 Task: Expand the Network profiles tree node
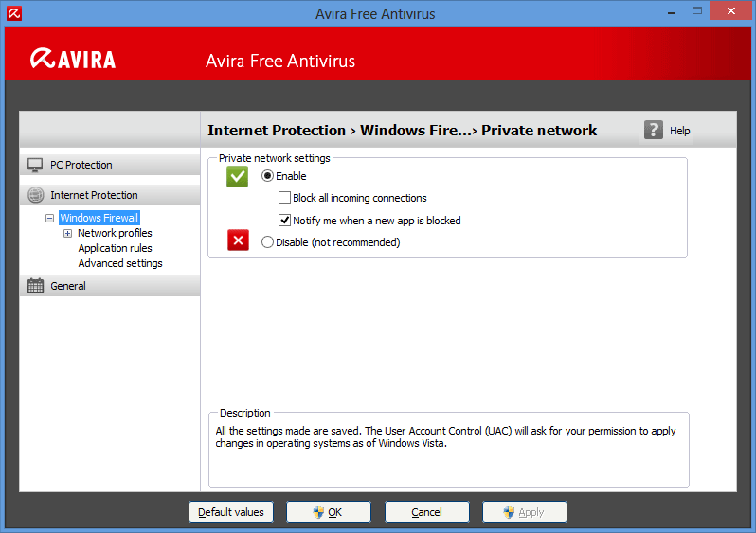(x=67, y=233)
